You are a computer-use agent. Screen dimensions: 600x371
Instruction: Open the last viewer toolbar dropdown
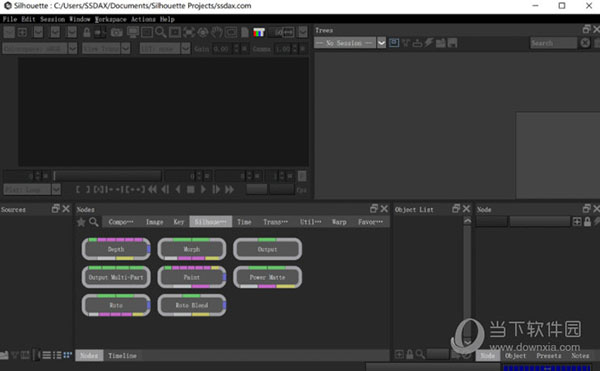303,33
